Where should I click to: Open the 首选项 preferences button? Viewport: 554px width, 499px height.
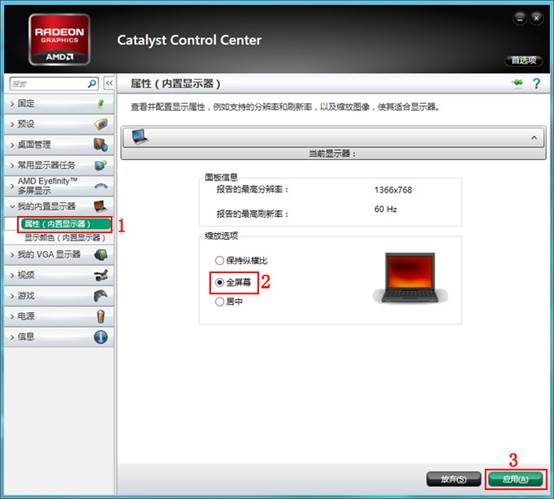tap(524, 60)
